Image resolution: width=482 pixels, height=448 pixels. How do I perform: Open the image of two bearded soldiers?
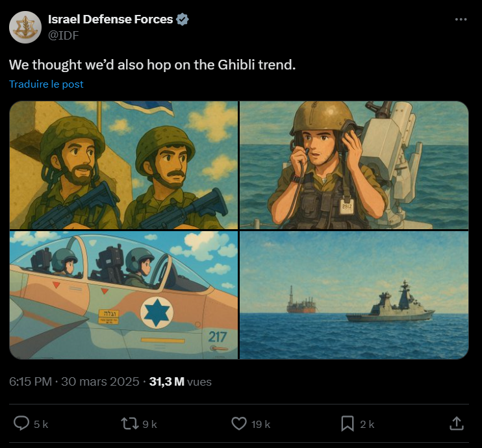point(123,165)
